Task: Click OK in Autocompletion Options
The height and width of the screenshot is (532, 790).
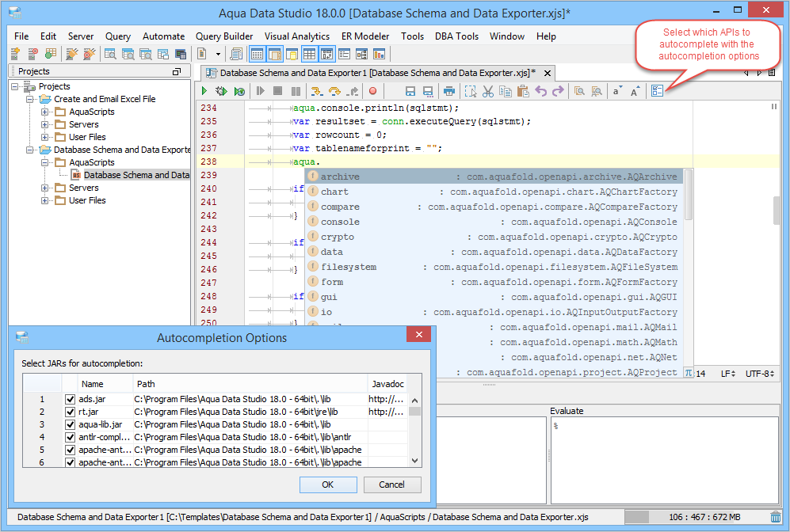Action: click(x=328, y=484)
